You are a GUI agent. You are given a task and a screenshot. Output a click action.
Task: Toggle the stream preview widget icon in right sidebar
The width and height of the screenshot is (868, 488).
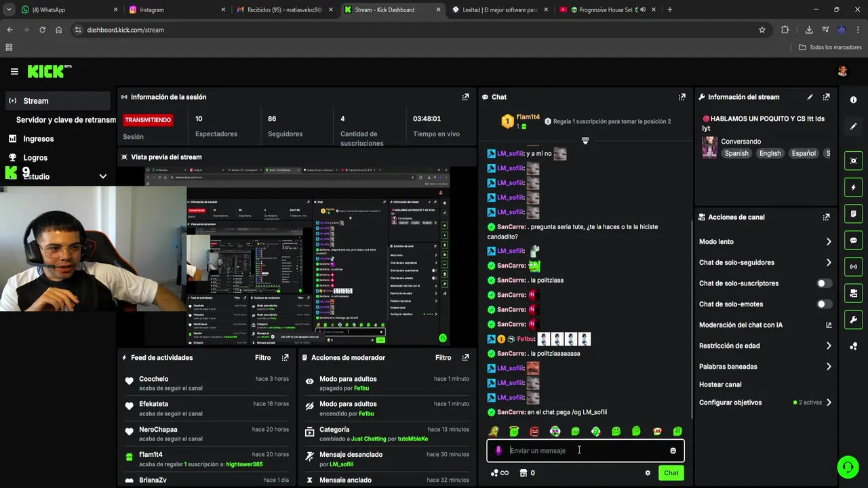(853, 161)
